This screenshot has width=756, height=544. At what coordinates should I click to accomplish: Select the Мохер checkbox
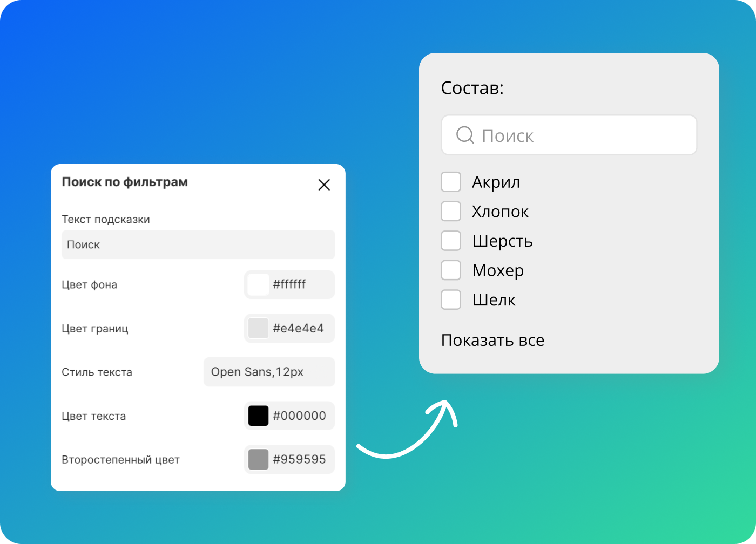(x=451, y=270)
